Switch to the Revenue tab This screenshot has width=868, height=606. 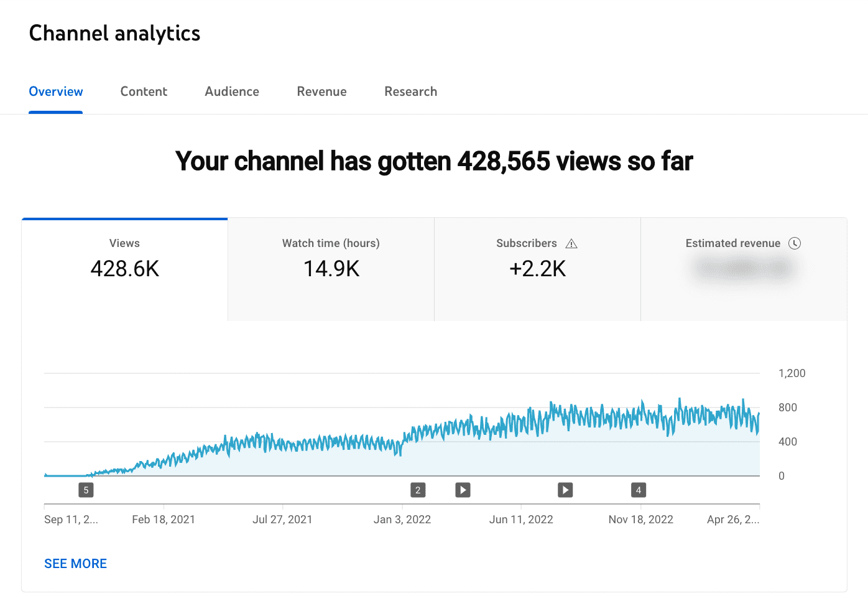click(321, 91)
